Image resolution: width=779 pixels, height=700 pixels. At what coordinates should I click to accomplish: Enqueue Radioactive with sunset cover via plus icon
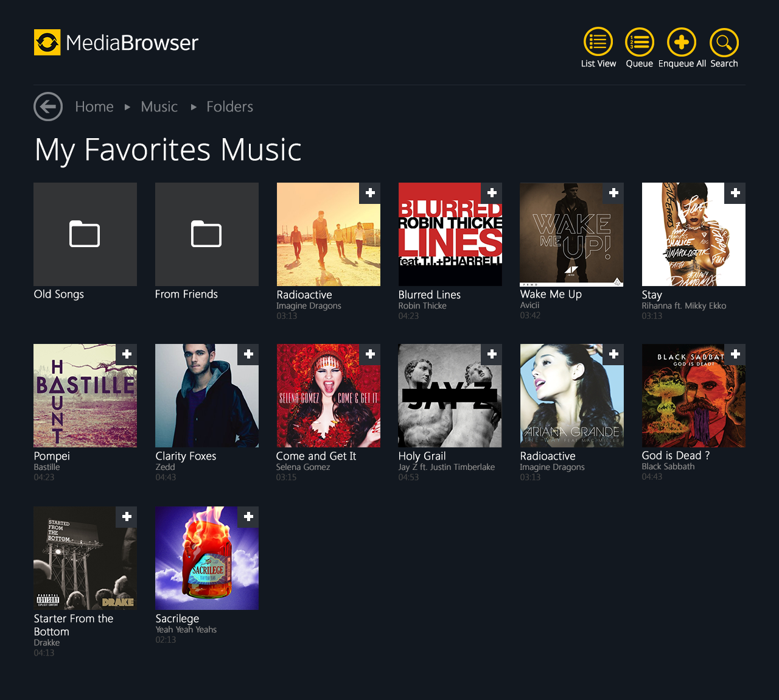(370, 193)
